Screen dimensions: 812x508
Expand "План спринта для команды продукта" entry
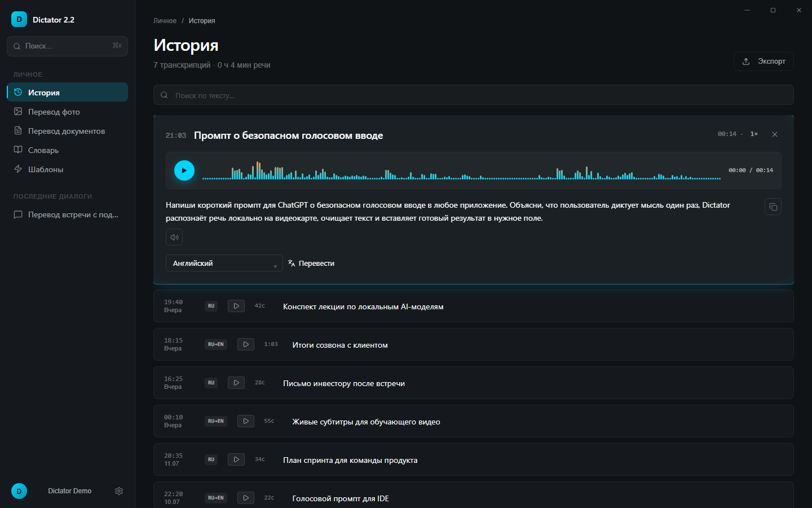click(474, 459)
